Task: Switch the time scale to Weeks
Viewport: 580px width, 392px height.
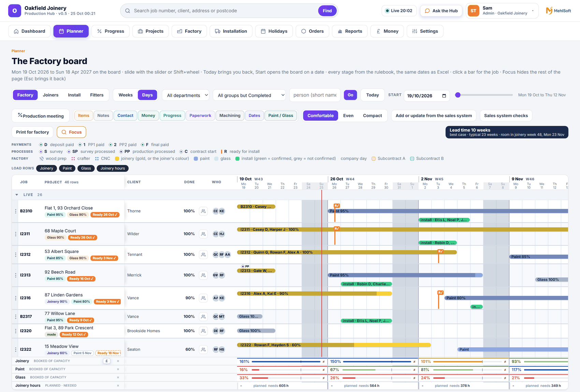Action: click(126, 95)
